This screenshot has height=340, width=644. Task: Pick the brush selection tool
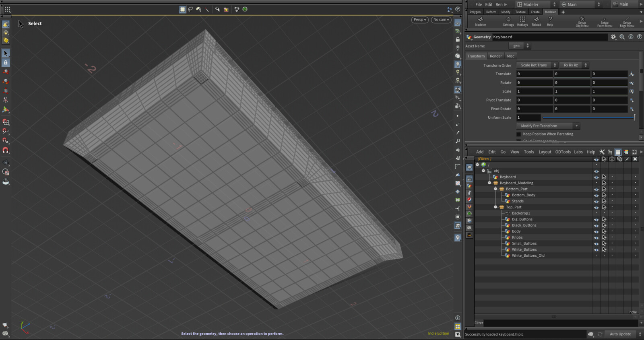tap(199, 9)
